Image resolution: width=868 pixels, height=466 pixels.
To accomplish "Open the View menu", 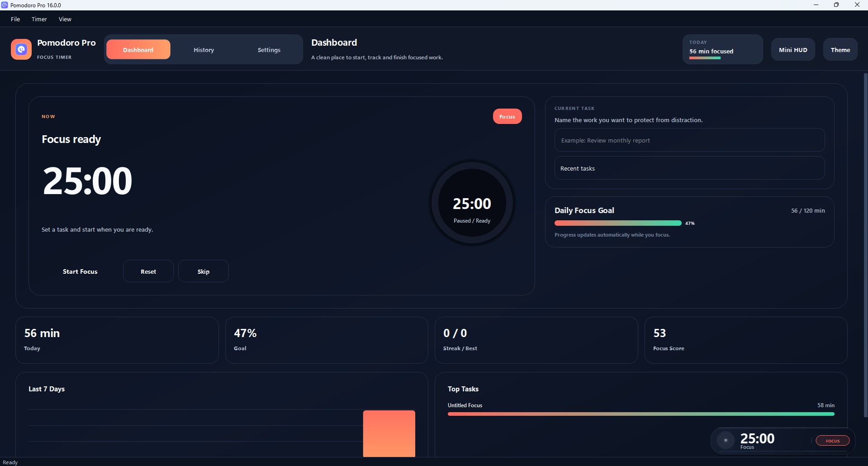I will pos(65,19).
